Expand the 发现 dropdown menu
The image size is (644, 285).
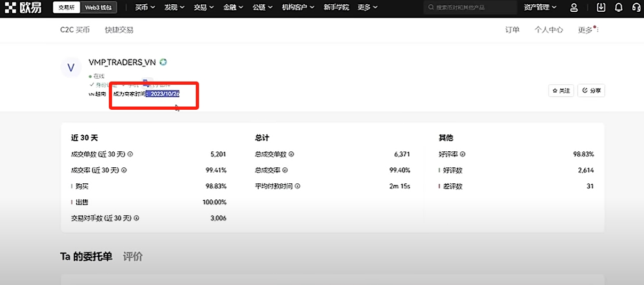pyautogui.click(x=174, y=7)
